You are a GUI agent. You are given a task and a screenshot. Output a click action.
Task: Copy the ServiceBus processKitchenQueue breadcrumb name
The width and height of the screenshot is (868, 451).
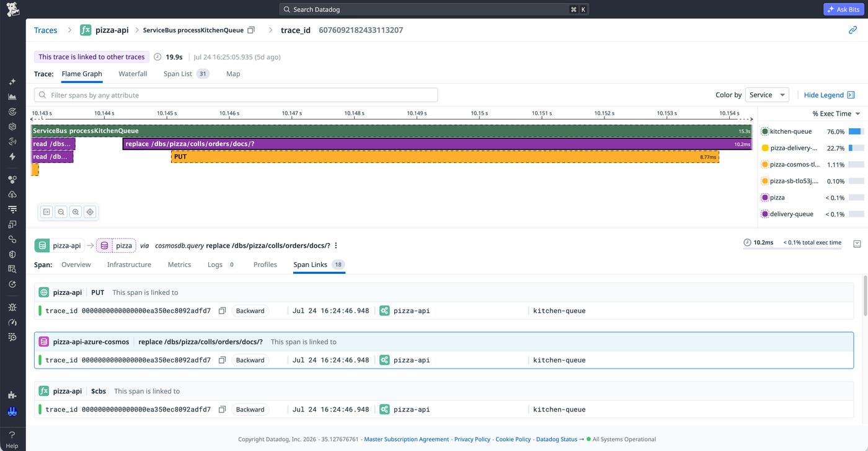(251, 30)
